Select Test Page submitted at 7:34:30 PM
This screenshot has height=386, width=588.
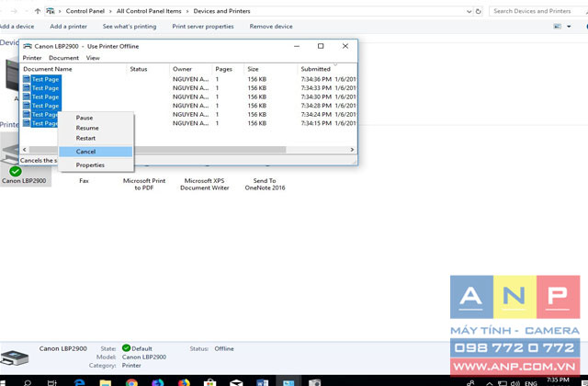[189, 96]
